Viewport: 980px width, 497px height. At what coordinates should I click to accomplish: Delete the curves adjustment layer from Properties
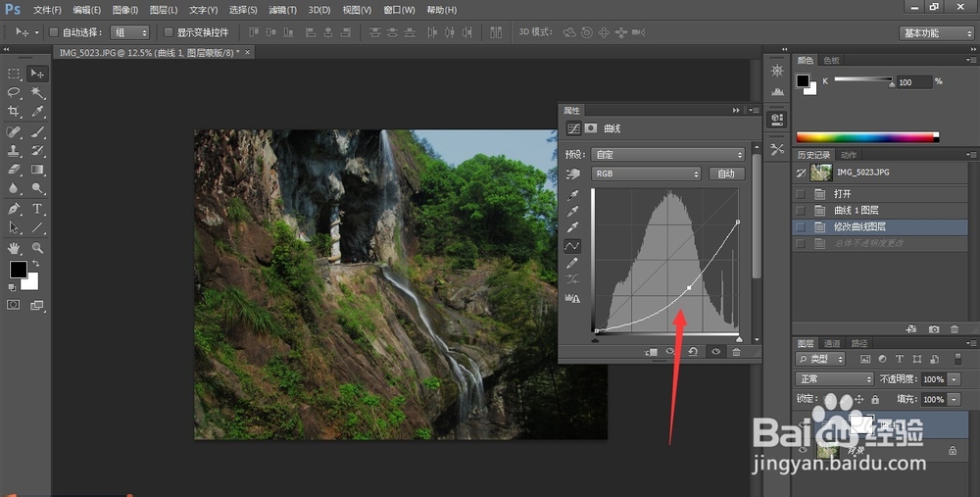click(736, 351)
